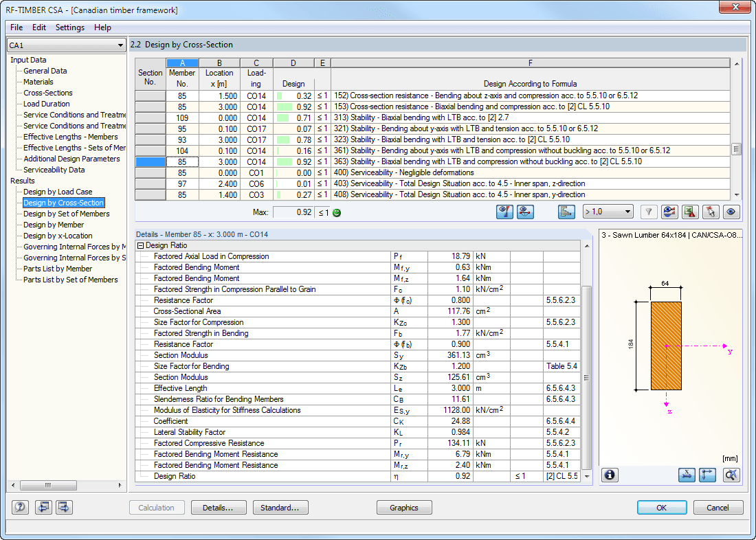Open the > 1,0 ratio filter dropdown
The height and width of the screenshot is (540, 756).
pyautogui.click(x=608, y=212)
